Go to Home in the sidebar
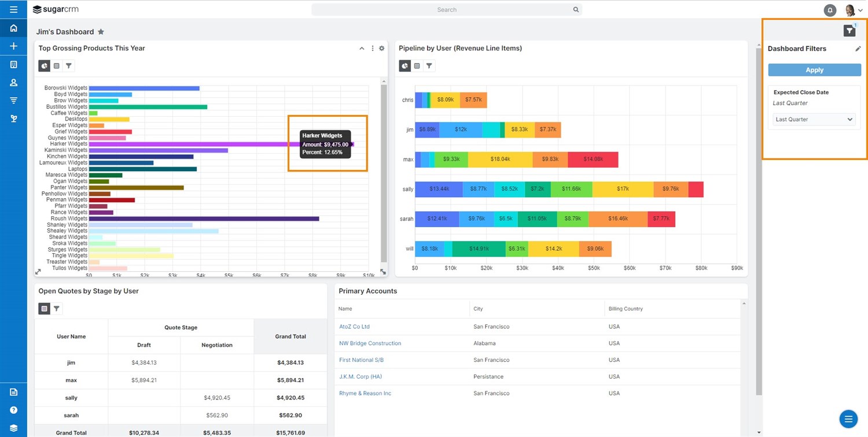 click(x=13, y=28)
